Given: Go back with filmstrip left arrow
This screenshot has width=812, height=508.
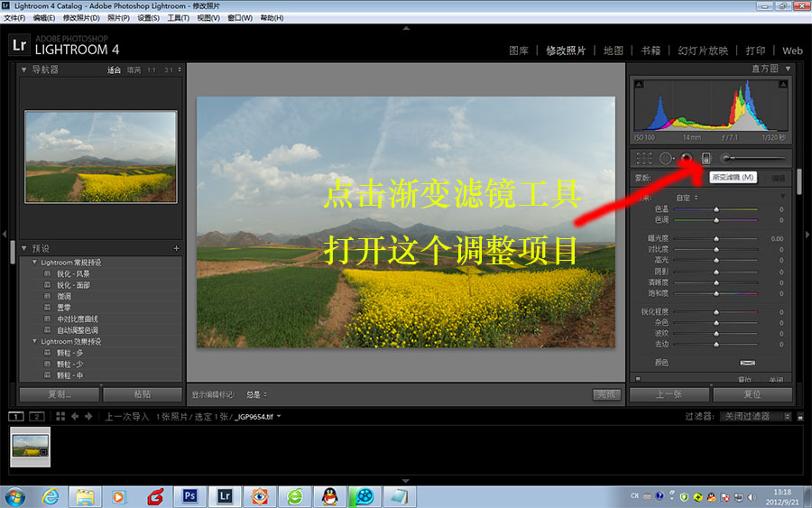Looking at the screenshot, I should point(75,416).
